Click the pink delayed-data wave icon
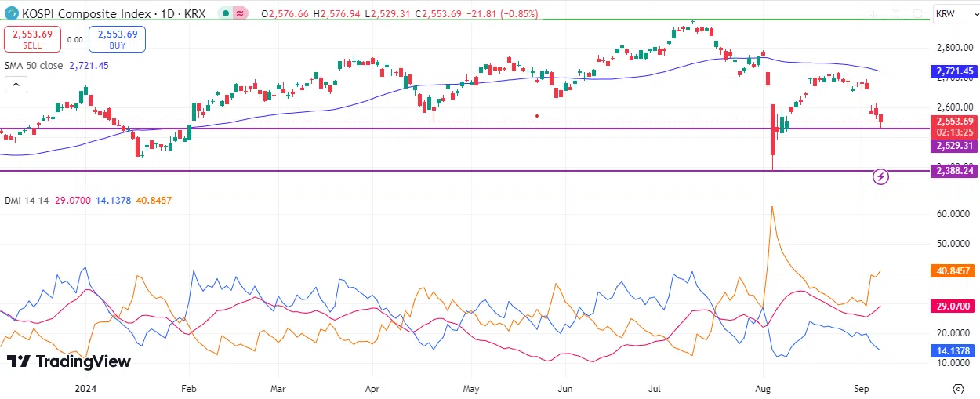This screenshot has width=980, height=399. [241, 14]
